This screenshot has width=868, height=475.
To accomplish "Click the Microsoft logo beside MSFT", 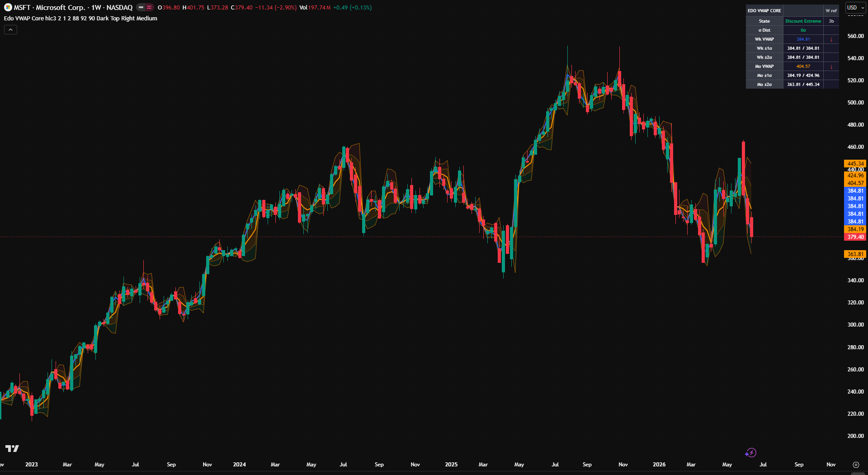I will [x=8, y=7].
